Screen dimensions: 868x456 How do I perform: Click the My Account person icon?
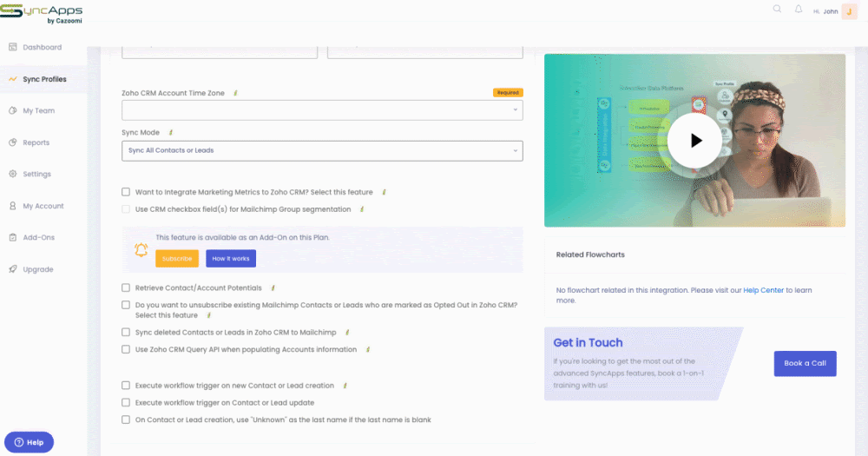pos(13,206)
